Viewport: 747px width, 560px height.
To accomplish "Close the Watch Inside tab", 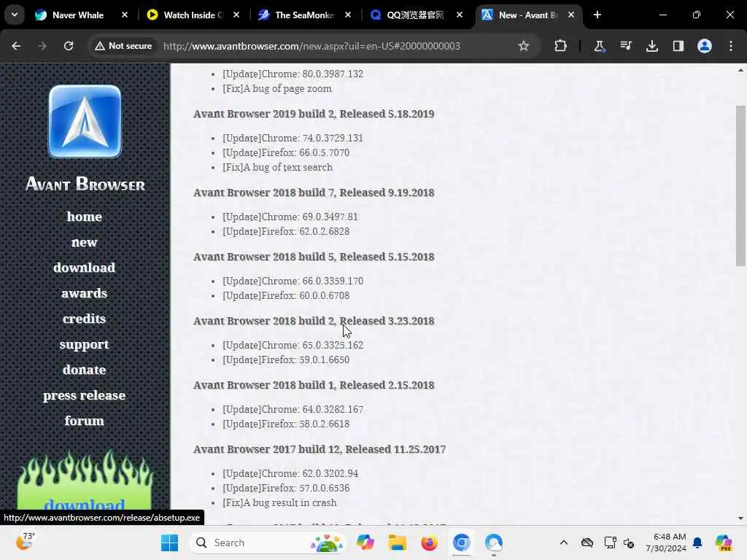I will 236,15.
